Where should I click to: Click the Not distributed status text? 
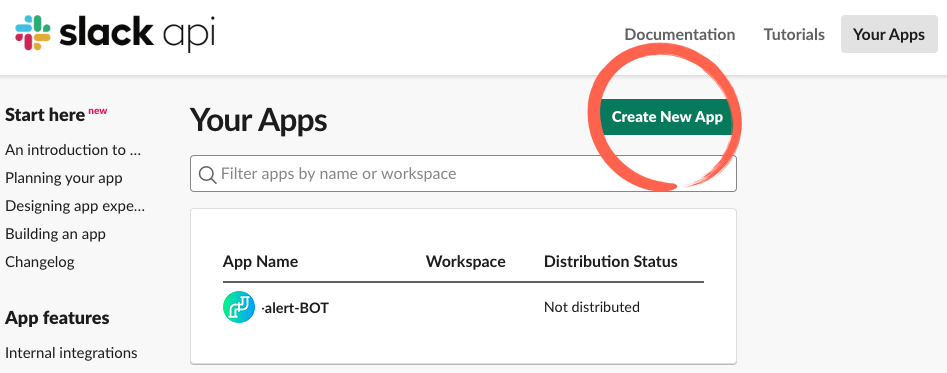point(592,307)
